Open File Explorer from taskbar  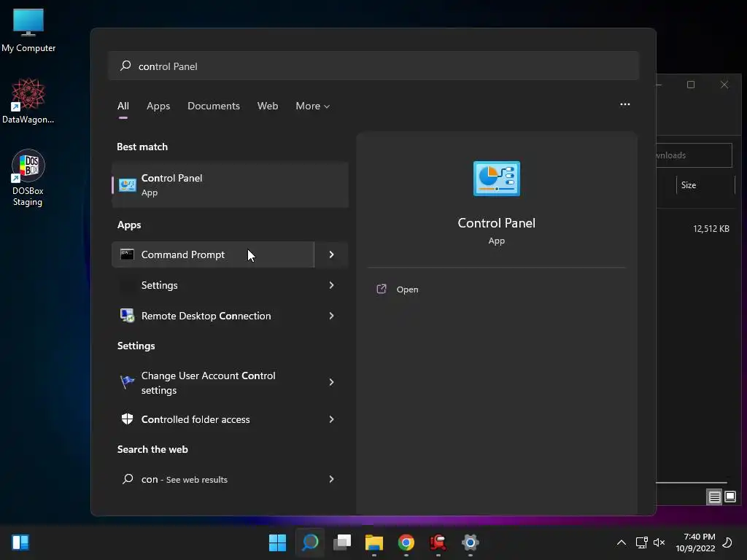[x=374, y=542]
